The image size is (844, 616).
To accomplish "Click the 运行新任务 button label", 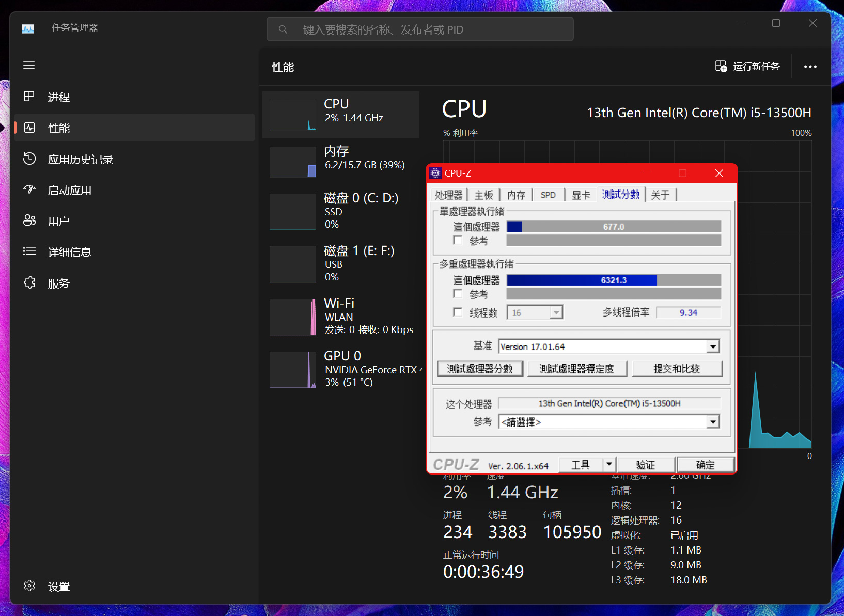I will (756, 67).
